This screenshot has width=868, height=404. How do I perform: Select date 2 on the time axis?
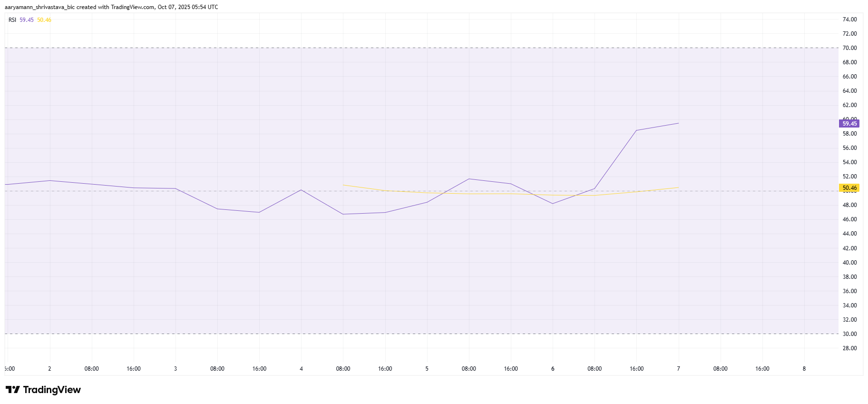pyautogui.click(x=49, y=369)
